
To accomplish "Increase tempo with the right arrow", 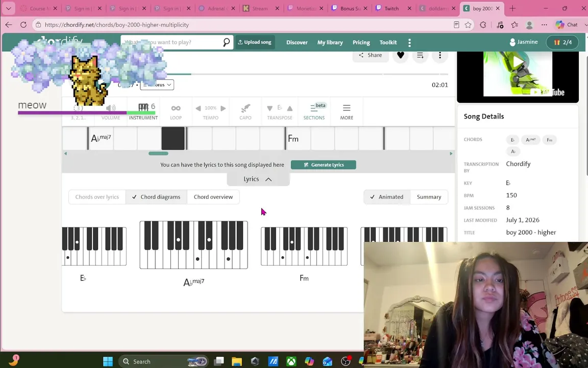I will (223, 108).
